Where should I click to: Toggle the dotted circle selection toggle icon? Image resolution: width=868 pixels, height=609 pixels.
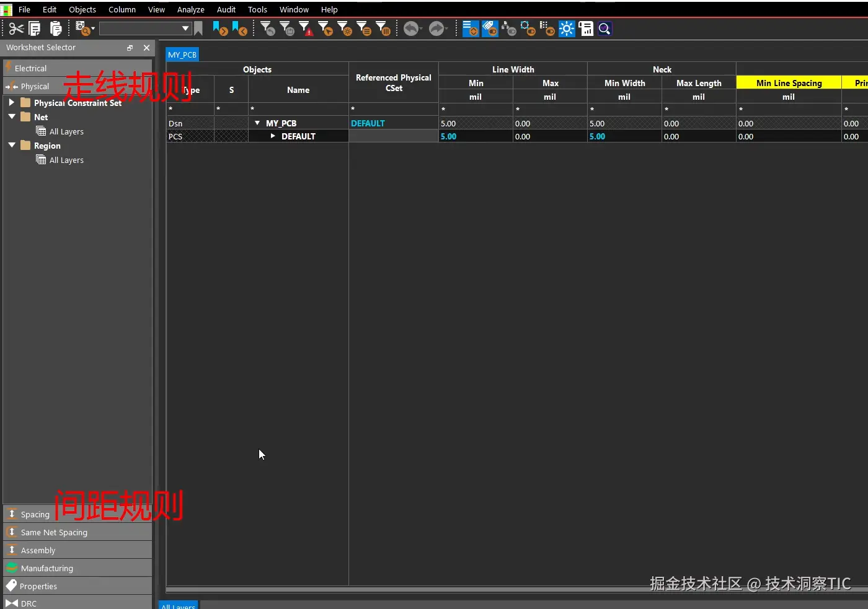[528, 28]
